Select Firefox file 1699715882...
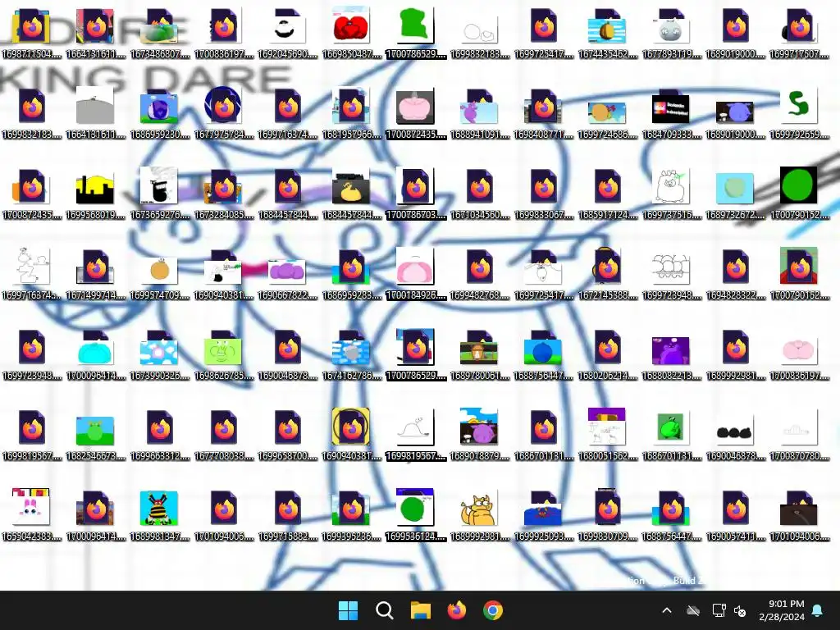 pyautogui.click(x=287, y=515)
